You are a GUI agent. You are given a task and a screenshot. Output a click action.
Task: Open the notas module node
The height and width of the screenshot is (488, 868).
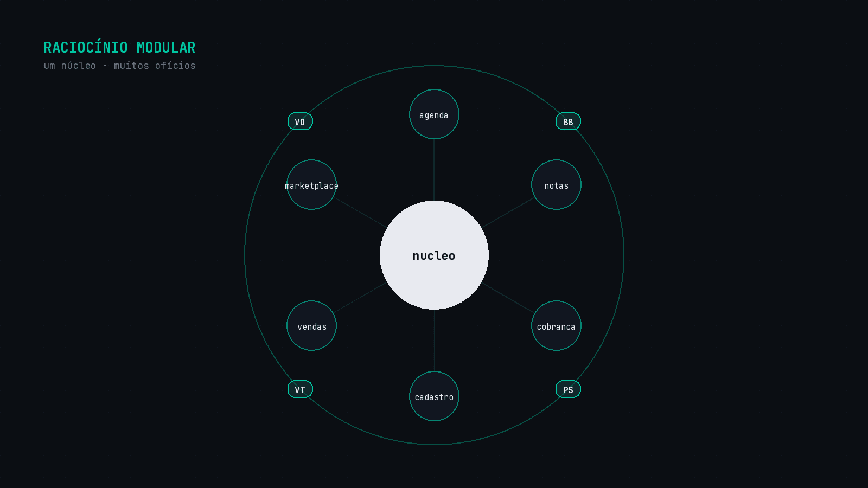[556, 185]
